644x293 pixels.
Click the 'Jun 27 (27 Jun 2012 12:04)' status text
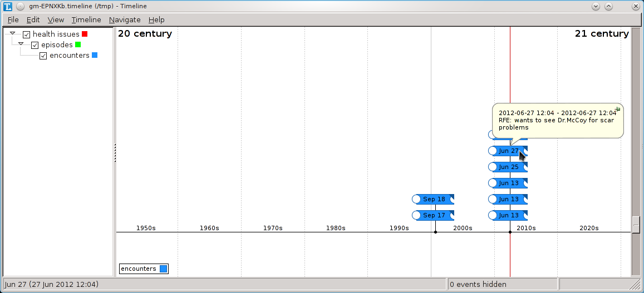(52, 284)
